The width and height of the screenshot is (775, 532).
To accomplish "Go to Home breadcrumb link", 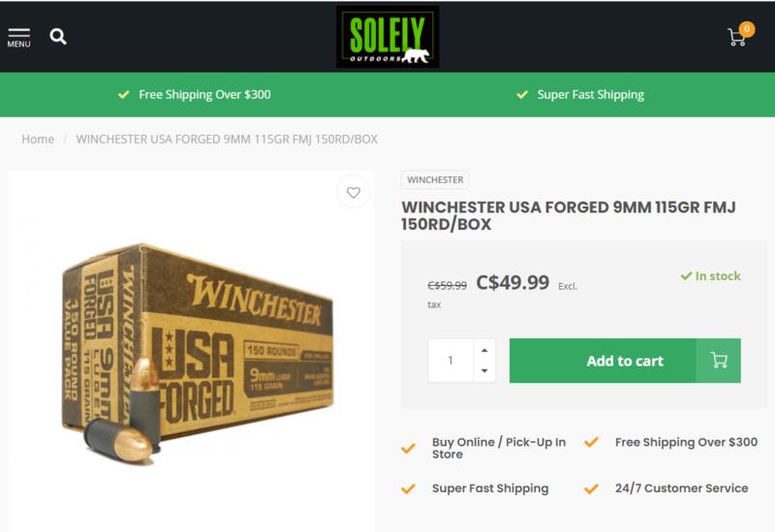I will pyautogui.click(x=38, y=139).
